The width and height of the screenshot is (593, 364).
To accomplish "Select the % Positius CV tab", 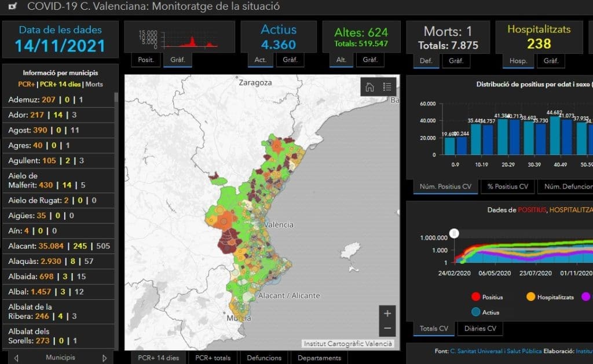I will (507, 186).
